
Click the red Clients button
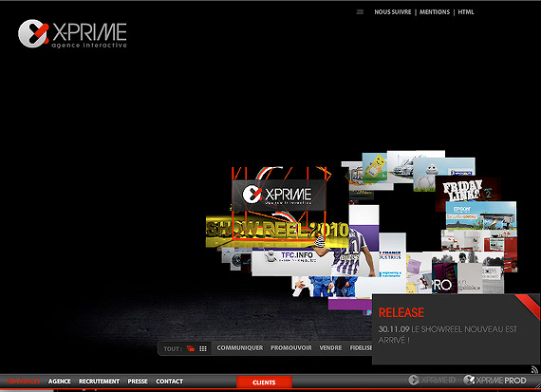click(264, 382)
